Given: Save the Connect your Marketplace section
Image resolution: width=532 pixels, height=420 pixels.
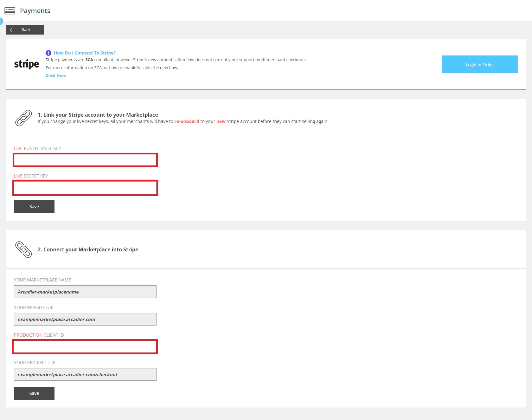Looking at the screenshot, I should pos(34,393).
